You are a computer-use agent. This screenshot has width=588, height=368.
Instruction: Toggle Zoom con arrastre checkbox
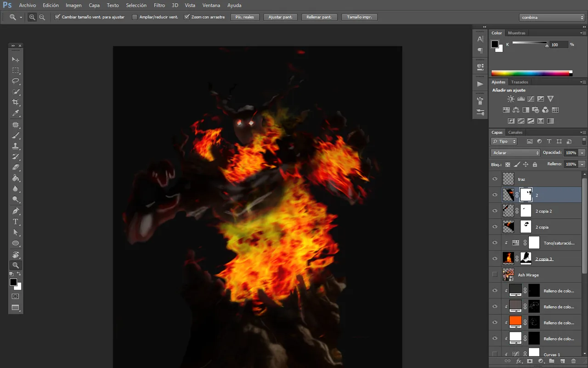pyautogui.click(x=187, y=17)
